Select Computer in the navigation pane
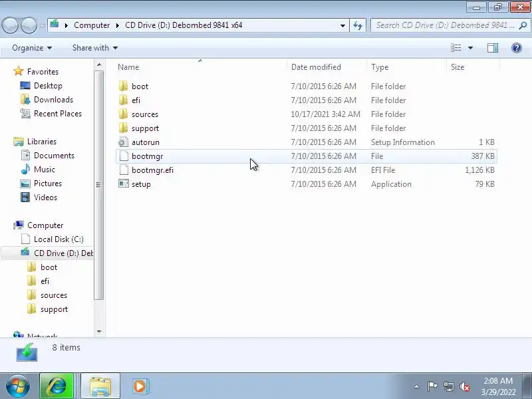 tap(45, 225)
